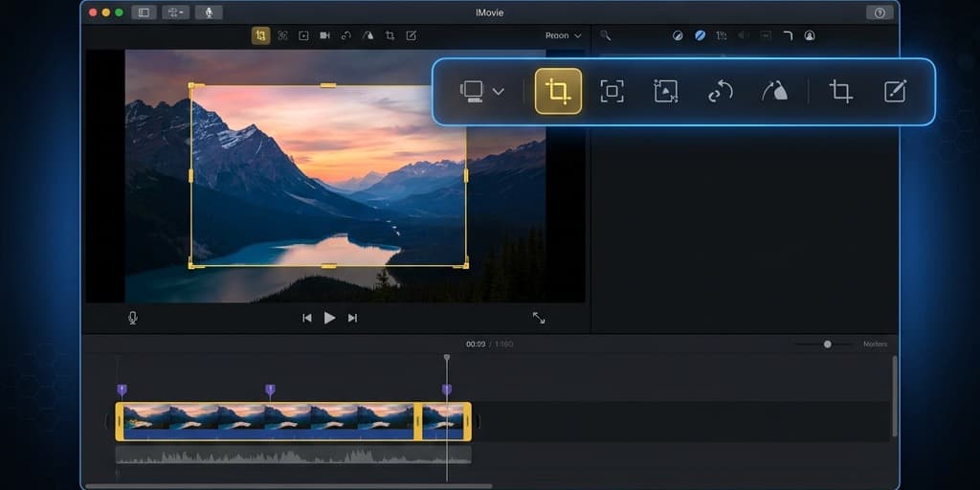Select the short second clip in the timeline
This screenshot has width=980, height=490.
click(x=443, y=421)
